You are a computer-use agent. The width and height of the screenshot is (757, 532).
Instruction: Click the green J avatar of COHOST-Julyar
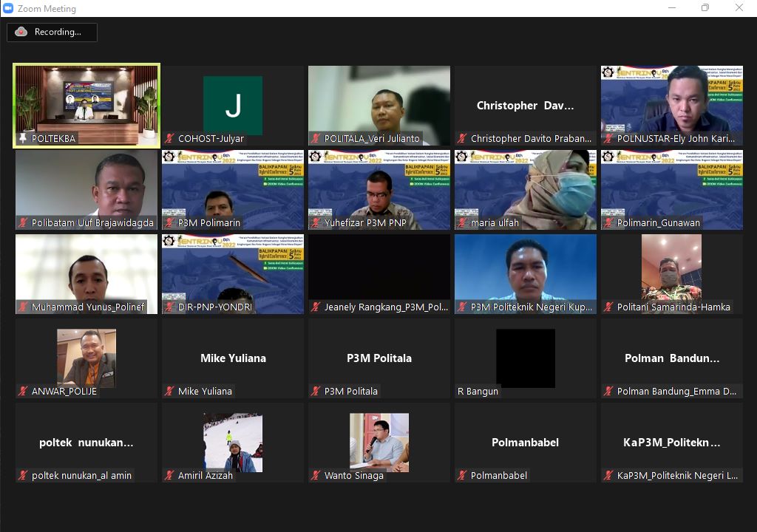click(233, 106)
